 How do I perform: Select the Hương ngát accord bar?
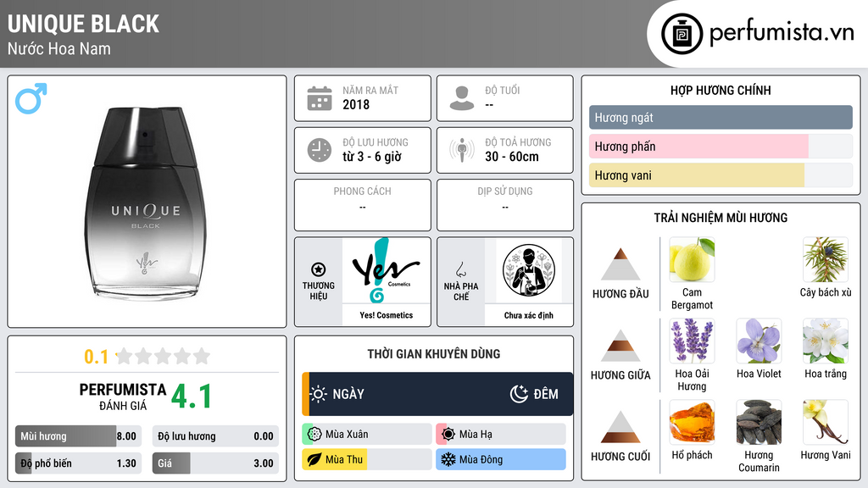tap(721, 117)
